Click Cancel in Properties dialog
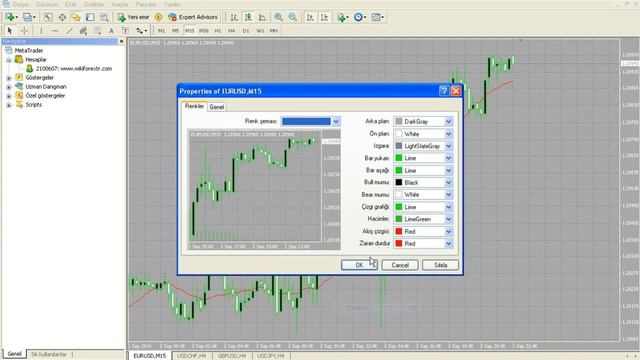This screenshot has width=640, height=360. [x=400, y=265]
